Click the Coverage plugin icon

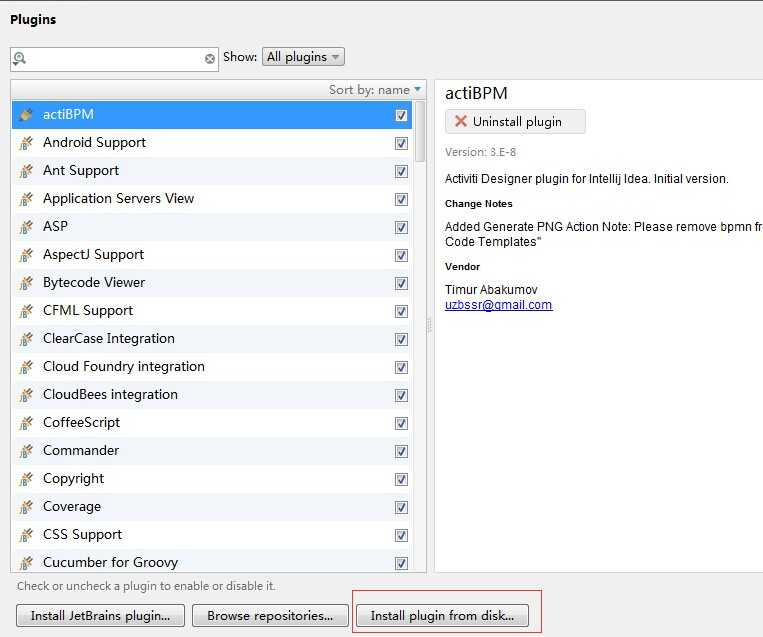coord(26,507)
